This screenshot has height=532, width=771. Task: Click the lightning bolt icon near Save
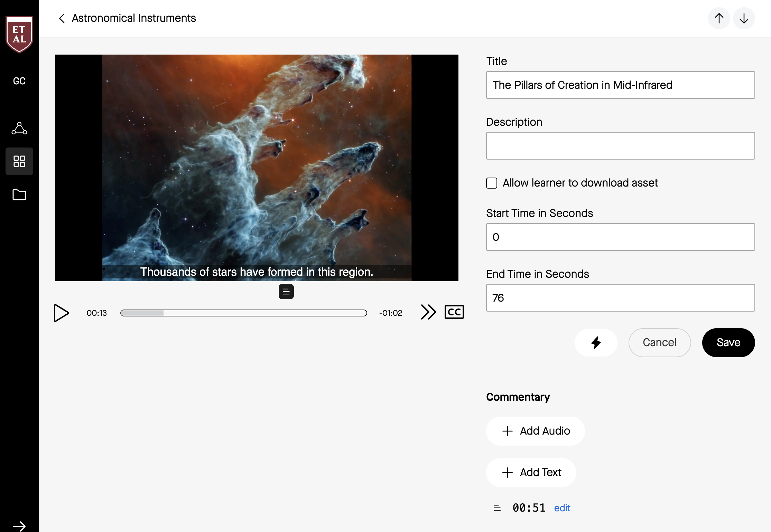(x=595, y=342)
